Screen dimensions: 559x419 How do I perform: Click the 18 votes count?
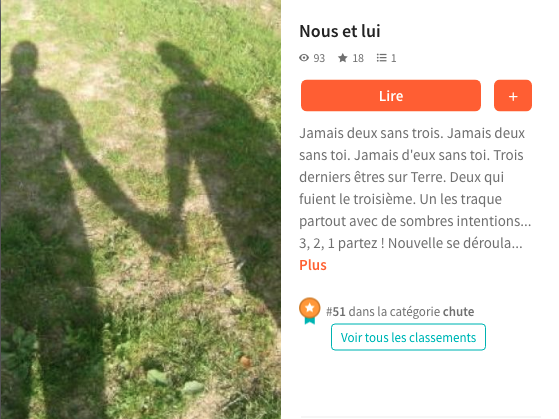pyautogui.click(x=358, y=58)
